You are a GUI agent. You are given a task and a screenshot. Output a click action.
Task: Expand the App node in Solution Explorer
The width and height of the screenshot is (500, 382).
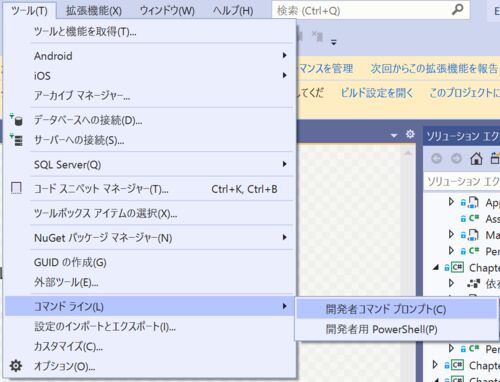point(451,201)
